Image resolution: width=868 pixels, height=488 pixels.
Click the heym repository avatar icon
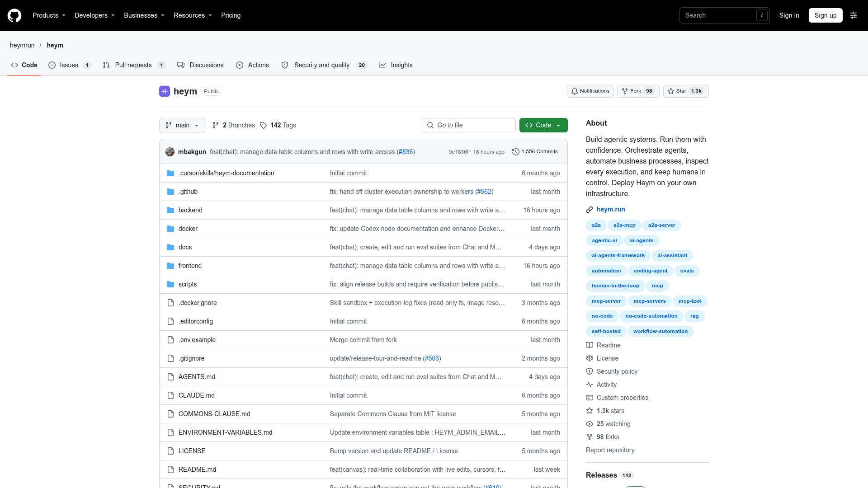pyautogui.click(x=165, y=91)
